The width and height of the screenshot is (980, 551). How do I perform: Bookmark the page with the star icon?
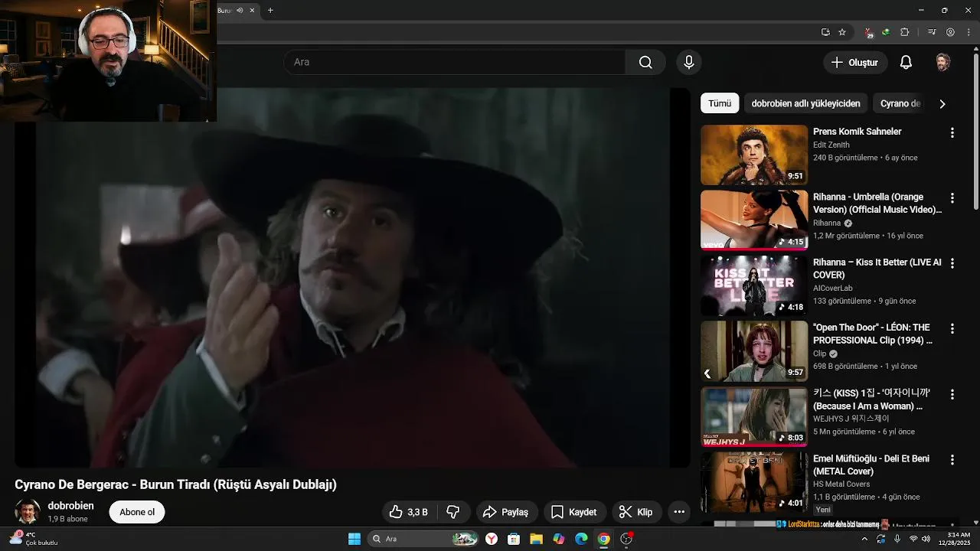pos(842,32)
